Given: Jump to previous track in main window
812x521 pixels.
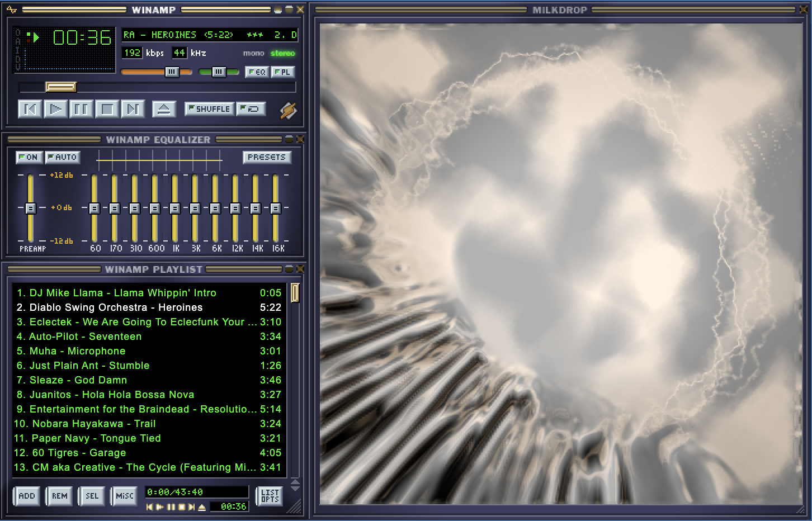Looking at the screenshot, I should click(30, 109).
